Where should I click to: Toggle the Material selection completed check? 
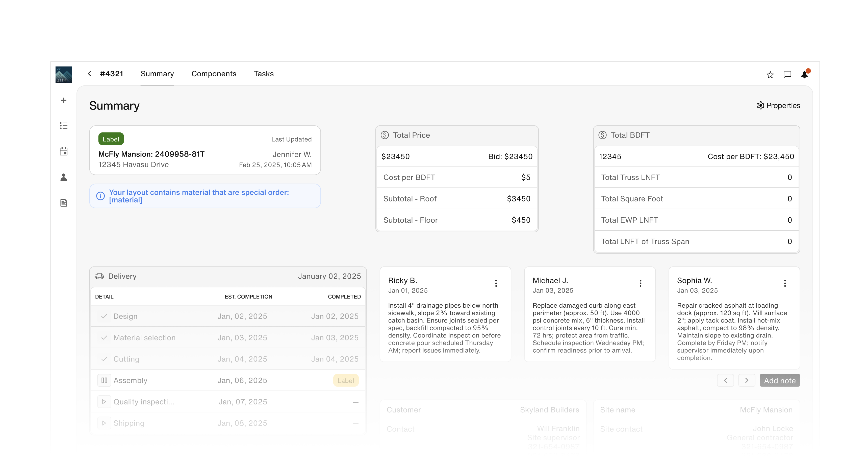(x=104, y=338)
